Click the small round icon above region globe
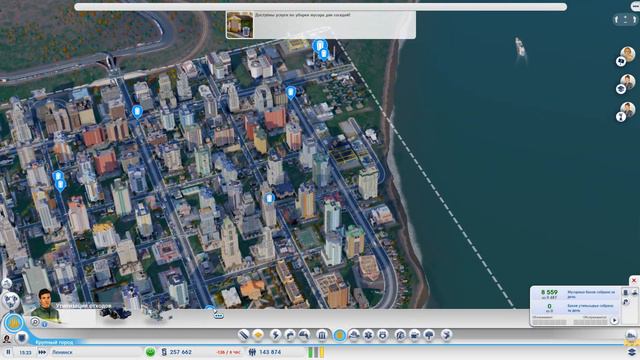This screenshot has height=360, width=640. pos(7,283)
